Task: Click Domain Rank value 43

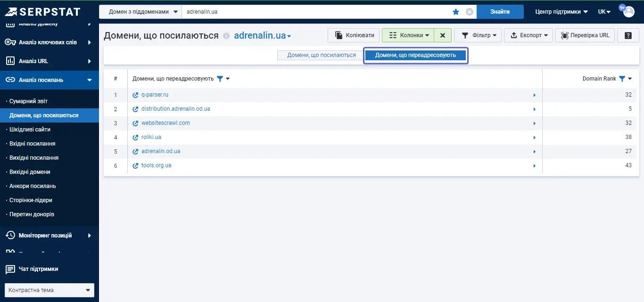Action: point(628,165)
